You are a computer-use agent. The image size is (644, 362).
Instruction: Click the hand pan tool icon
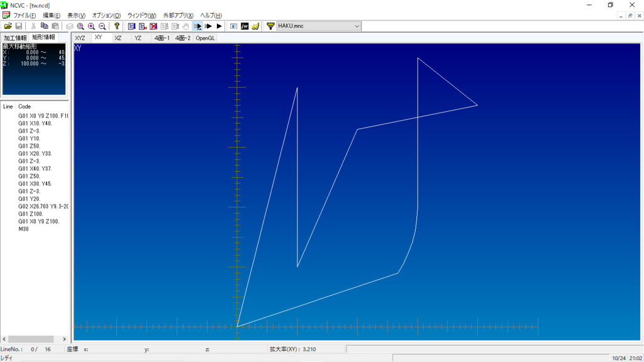(186, 26)
